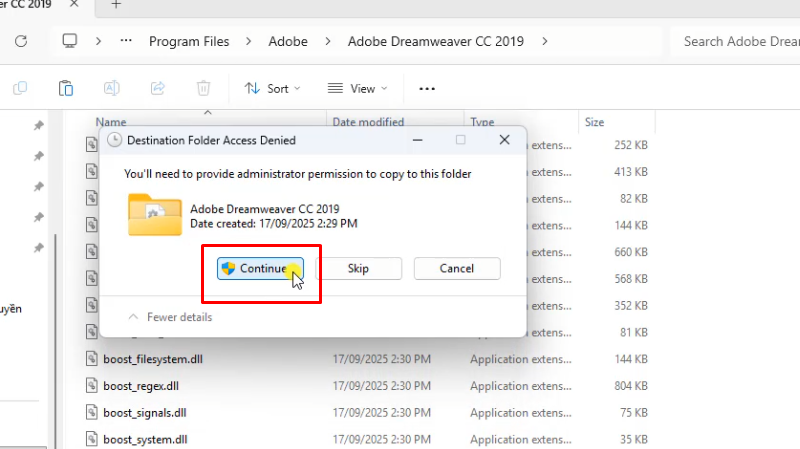Open the See more options ellipsis in toolbar
The width and height of the screenshot is (800, 449).
coord(427,89)
